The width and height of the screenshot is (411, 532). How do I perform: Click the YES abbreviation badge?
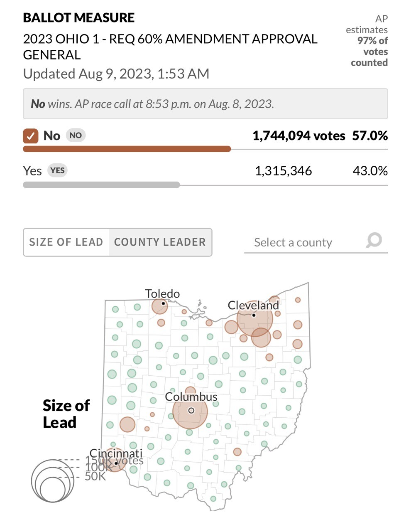click(x=57, y=170)
